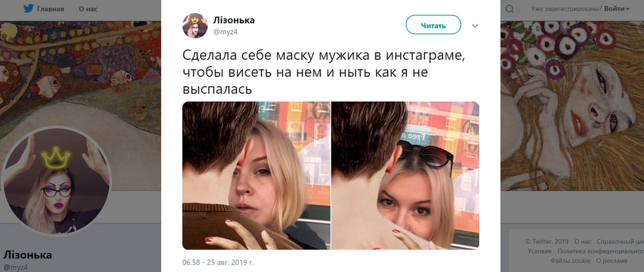Open the right photo with sunglasses
644x272 pixels.
pyautogui.click(x=405, y=175)
